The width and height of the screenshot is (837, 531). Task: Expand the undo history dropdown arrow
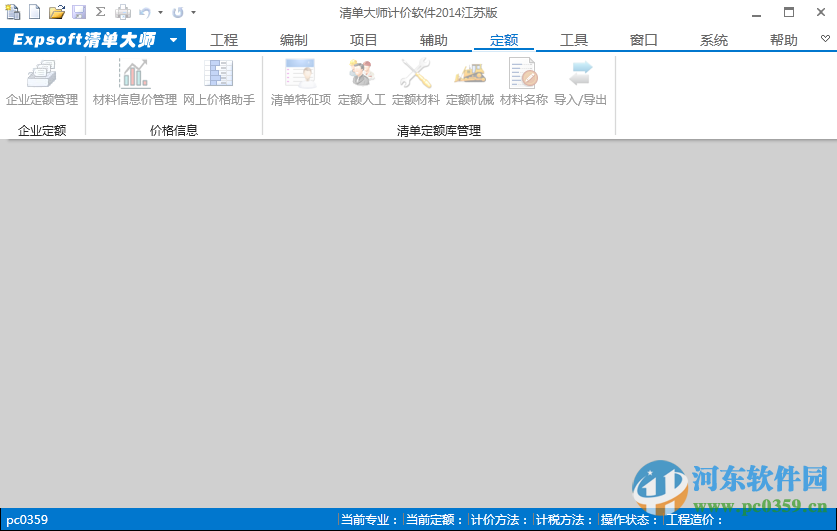(x=160, y=12)
